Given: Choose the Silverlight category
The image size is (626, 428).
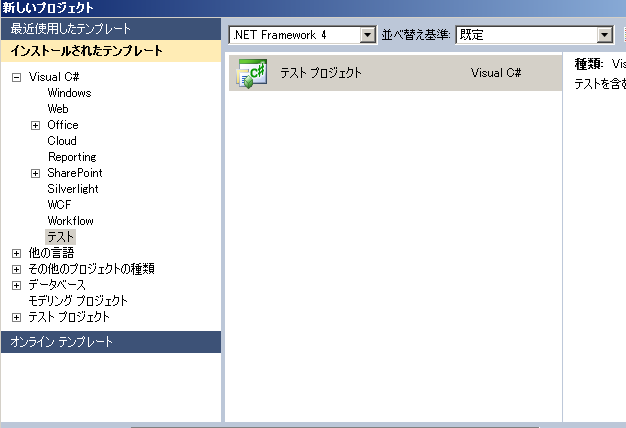Looking at the screenshot, I should click(73, 189).
